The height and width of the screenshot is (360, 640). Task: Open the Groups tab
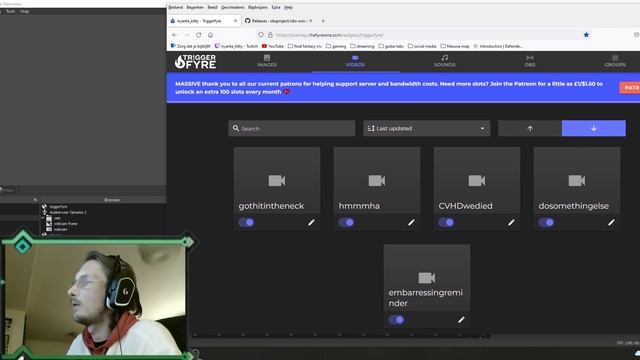pyautogui.click(x=615, y=61)
